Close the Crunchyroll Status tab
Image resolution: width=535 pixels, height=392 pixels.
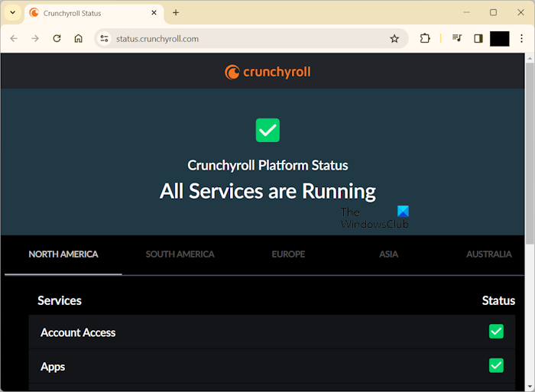(154, 13)
